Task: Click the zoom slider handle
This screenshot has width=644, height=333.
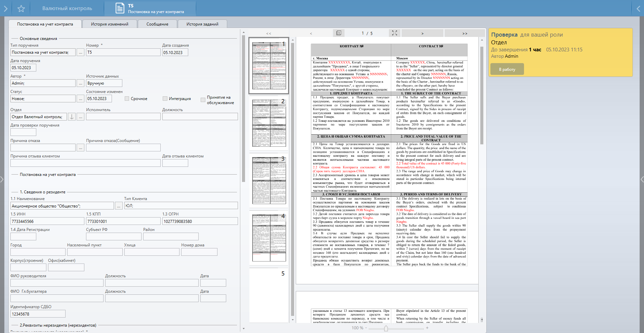Action: pos(386,328)
